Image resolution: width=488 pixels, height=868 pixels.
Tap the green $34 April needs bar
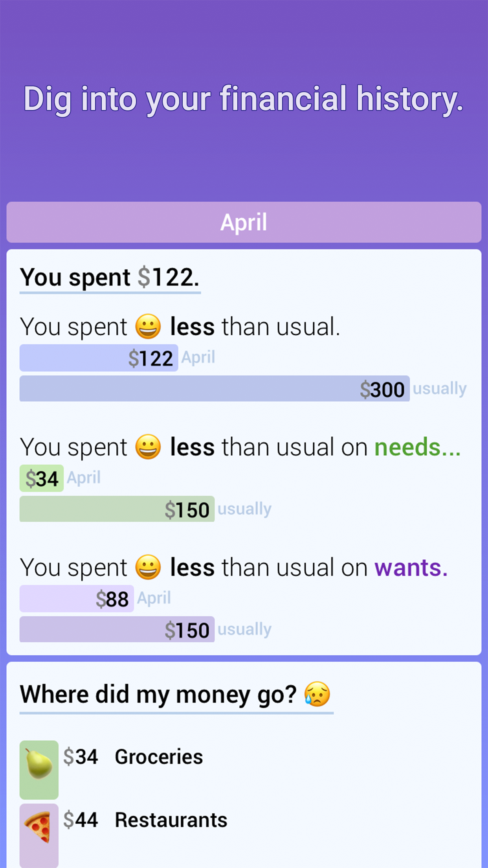(x=42, y=478)
